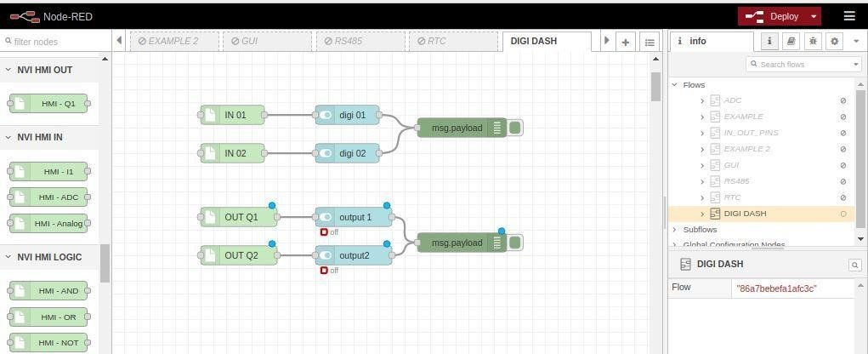This screenshot has height=354, width=868.
Task: Toggle enabled state of RTC flow in tree
Action: 842,197
